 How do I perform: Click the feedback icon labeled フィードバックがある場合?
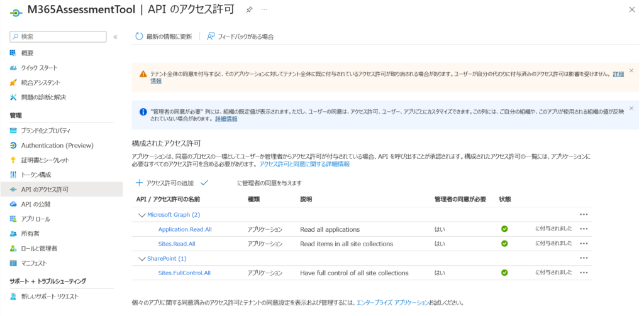(211, 36)
